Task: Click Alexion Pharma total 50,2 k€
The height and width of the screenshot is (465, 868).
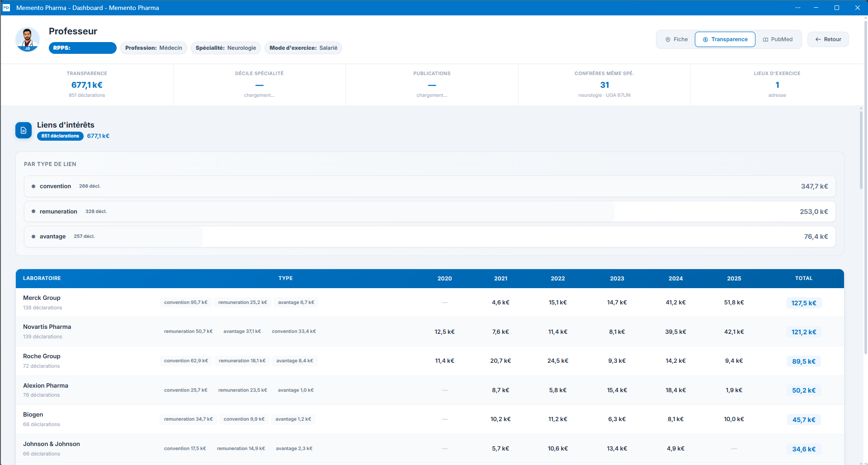Action: point(804,390)
